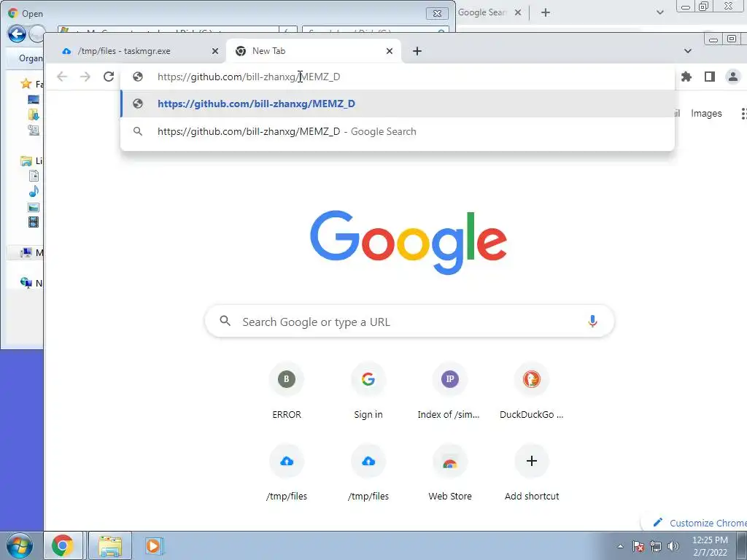Viewport: 747px width, 560px height.
Task: Select the MEMZ_D Google Search suggestion
Action: click(x=398, y=131)
